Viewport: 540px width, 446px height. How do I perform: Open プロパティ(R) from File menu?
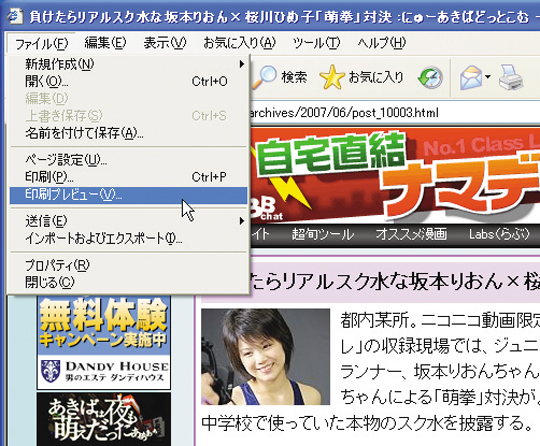(128, 265)
